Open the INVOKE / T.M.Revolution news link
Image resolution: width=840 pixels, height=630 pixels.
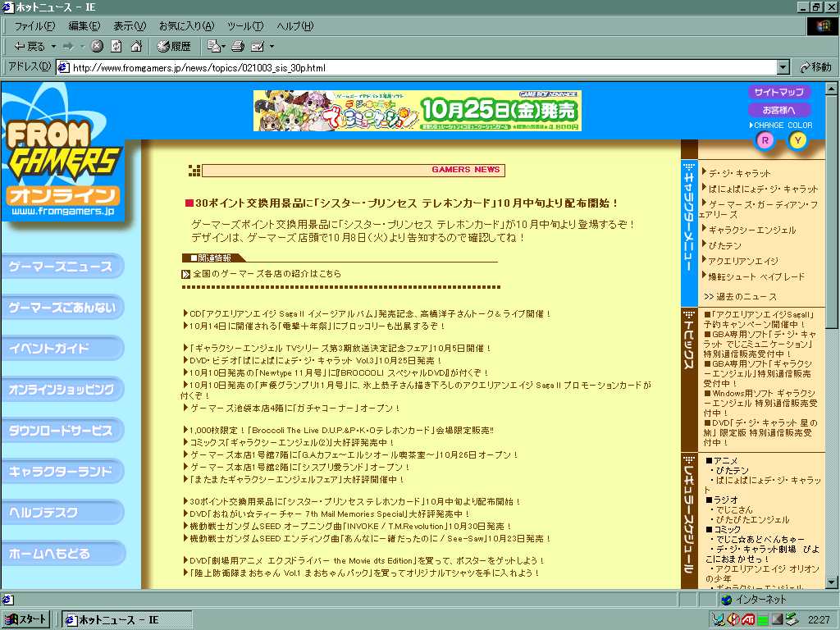click(x=350, y=527)
